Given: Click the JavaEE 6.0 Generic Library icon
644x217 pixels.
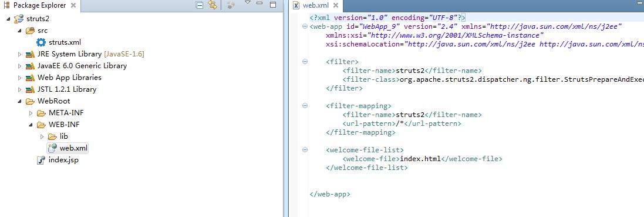Looking at the screenshot, I should [30, 66].
